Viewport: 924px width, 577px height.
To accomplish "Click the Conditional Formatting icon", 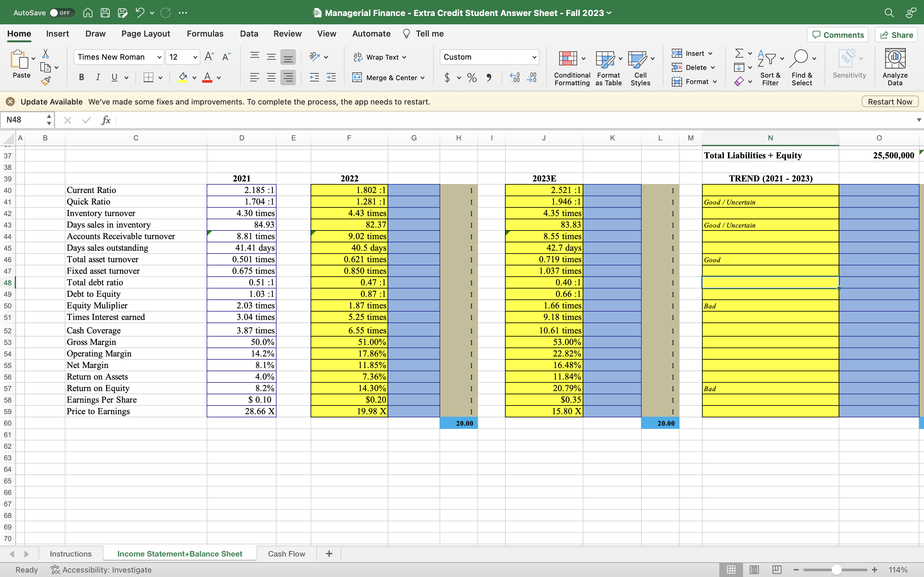I will click(568, 58).
